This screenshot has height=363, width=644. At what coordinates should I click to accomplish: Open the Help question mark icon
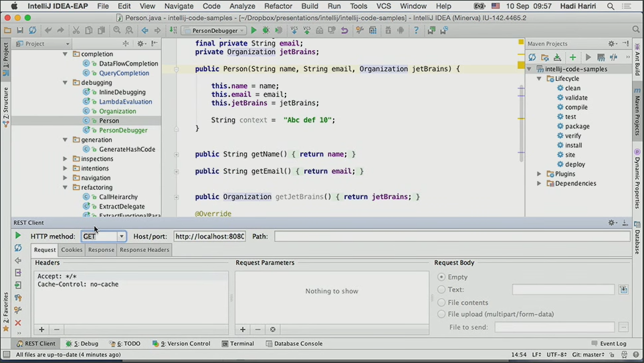tap(416, 30)
